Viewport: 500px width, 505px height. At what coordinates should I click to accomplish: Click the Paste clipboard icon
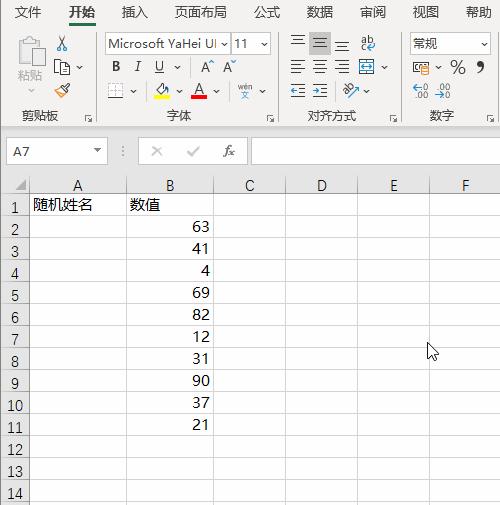32,51
